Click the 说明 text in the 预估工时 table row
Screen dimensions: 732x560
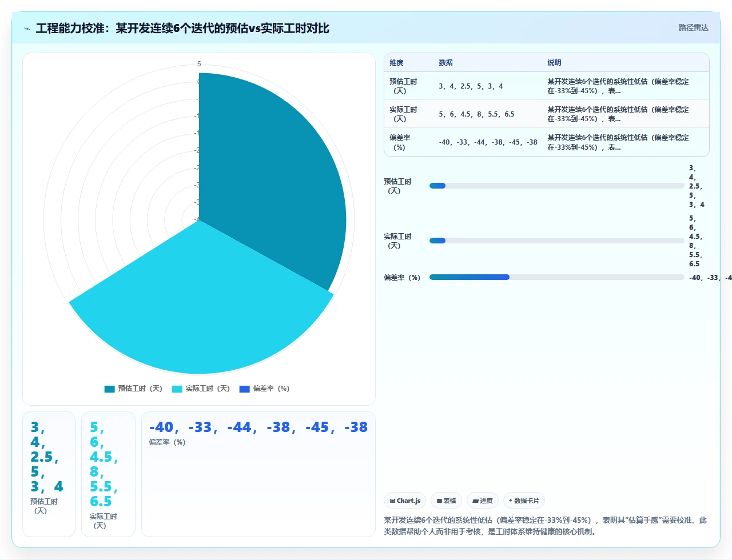(x=618, y=86)
